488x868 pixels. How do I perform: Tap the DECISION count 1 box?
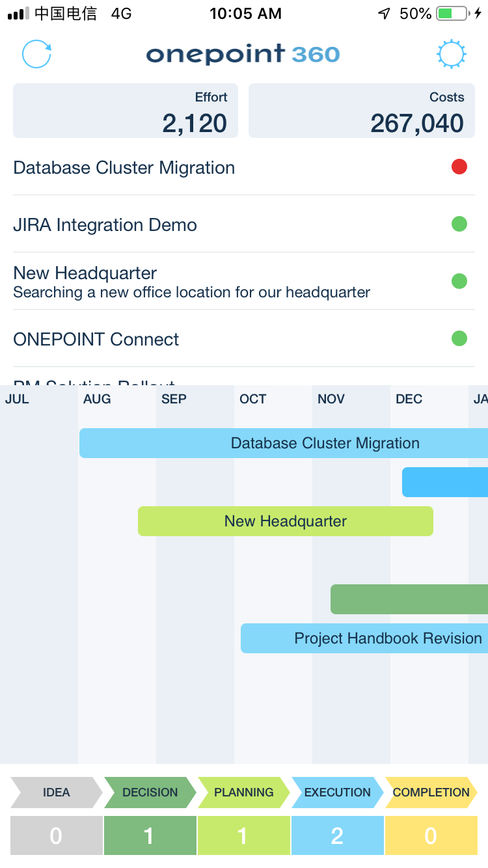[150, 835]
